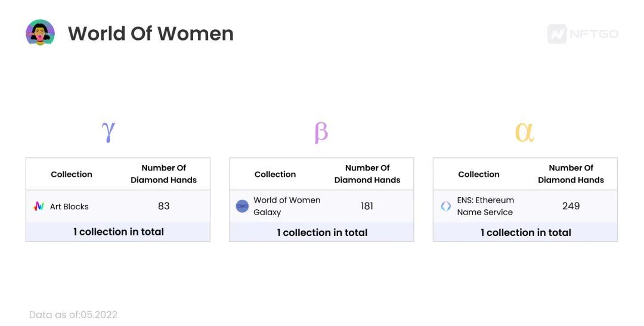The image size is (644, 326).
Task: Click the ENS Ethereum Name Service icon
Action: point(445,206)
